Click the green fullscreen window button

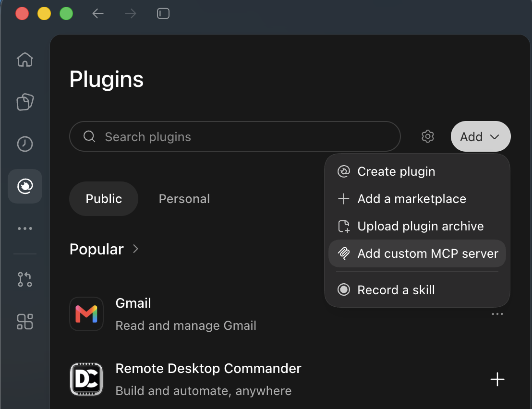coord(66,13)
